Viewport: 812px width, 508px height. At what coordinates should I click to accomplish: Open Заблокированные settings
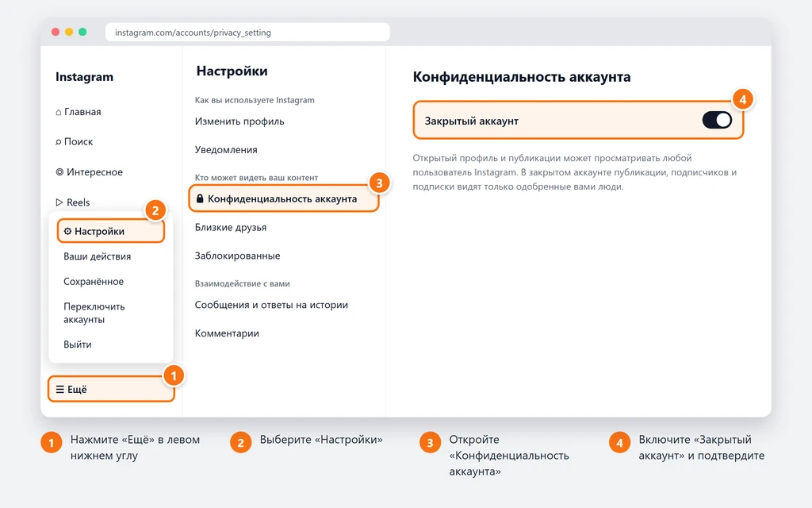click(238, 256)
